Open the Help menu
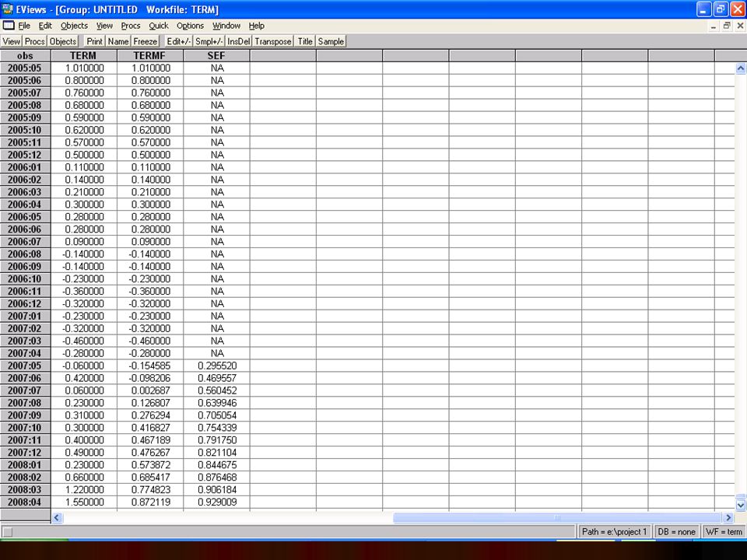The width and height of the screenshot is (747, 560). (256, 26)
